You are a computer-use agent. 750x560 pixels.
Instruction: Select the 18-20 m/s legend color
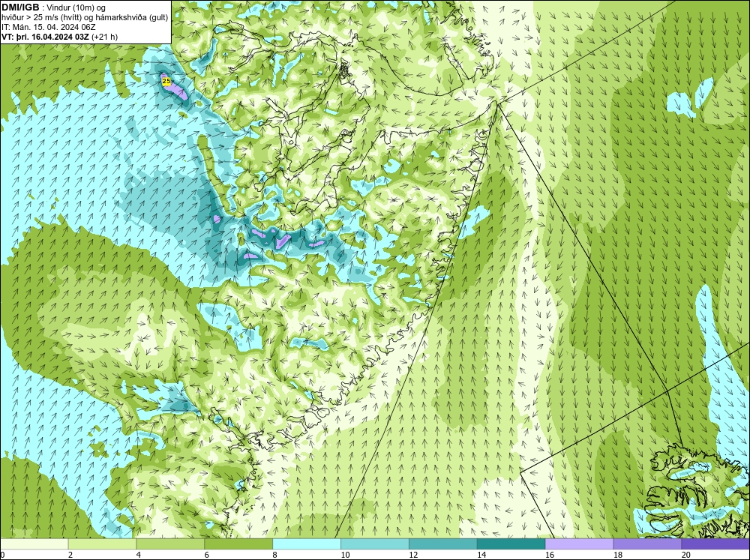[x=648, y=544]
